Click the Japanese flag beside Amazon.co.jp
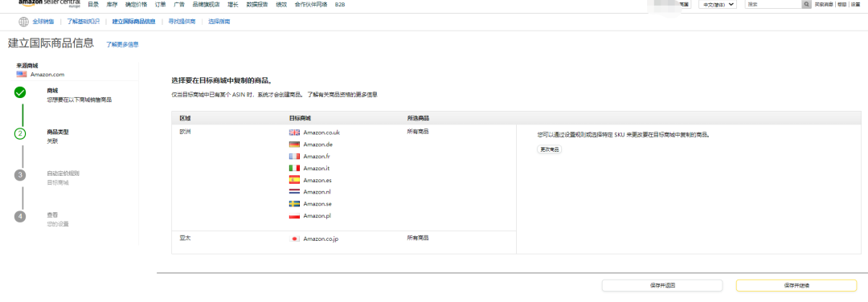Screen dimensions: 868x302 294,239
